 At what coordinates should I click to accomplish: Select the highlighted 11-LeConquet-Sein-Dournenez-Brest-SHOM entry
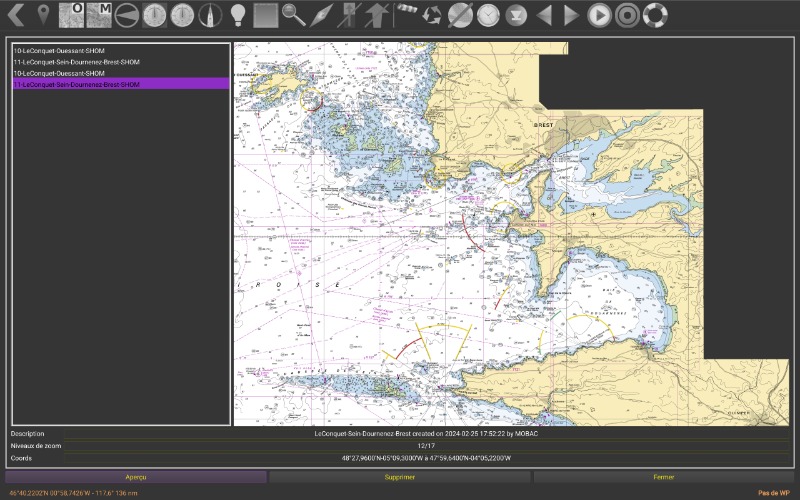click(x=76, y=85)
